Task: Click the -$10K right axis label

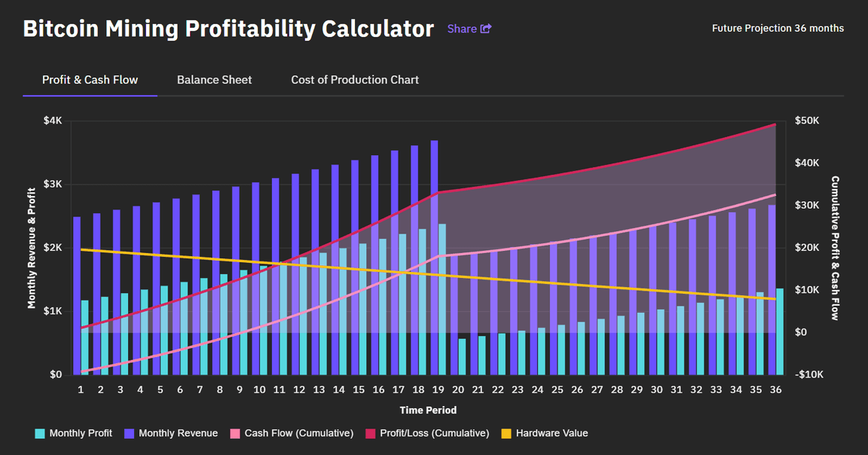Action: pyautogui.click(x=808, y=374)
